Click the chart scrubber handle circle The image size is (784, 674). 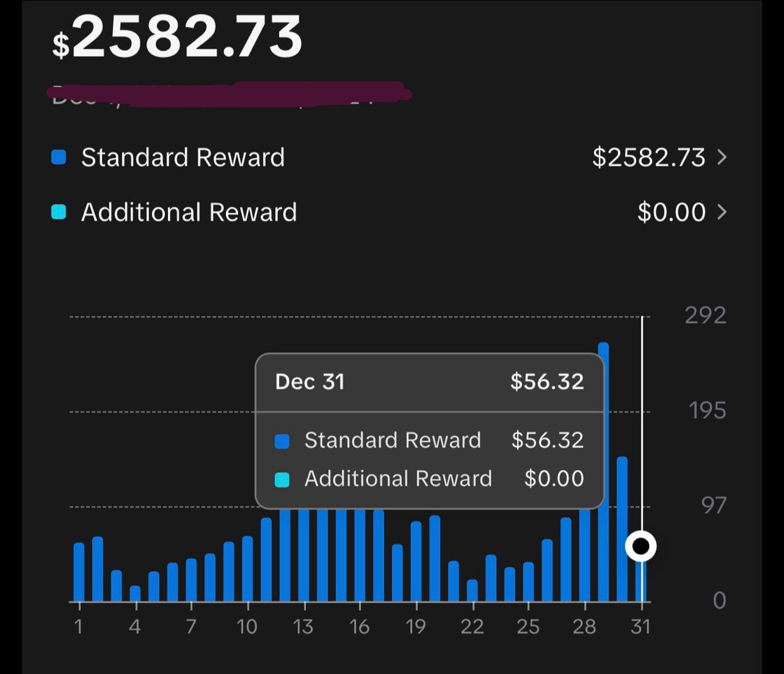click(641, 546)
